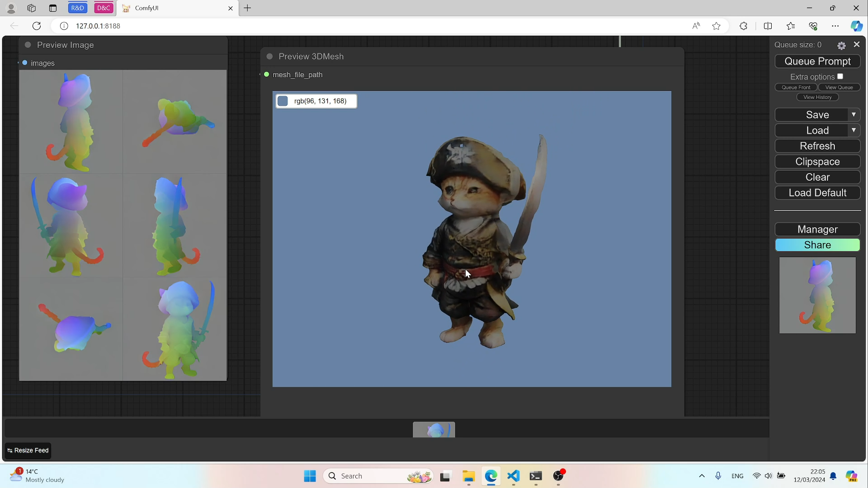Open the Copilot sidebar icon

tap(856, 26)
